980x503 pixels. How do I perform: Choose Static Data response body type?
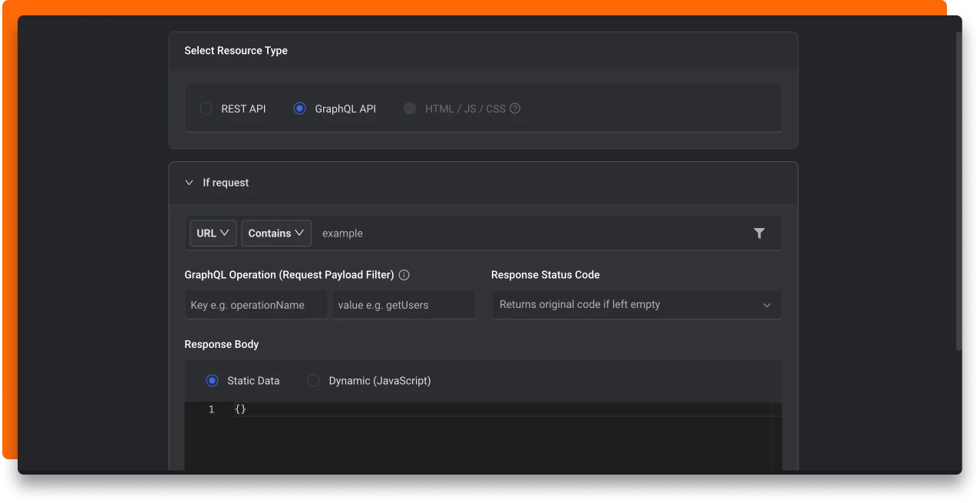pyautogui.click(x=212, y=381)
